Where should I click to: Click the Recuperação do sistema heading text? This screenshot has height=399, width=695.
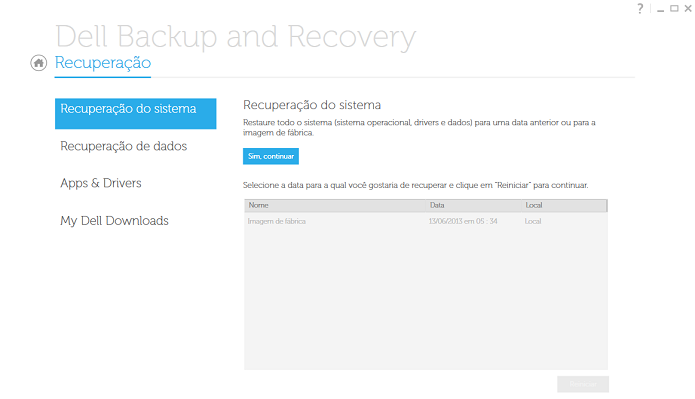312,105
